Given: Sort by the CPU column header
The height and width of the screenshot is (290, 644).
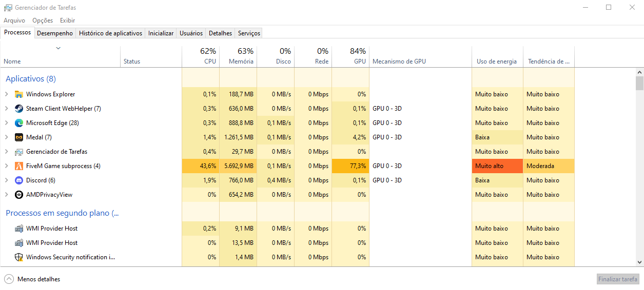Looking at the screenshot, I should click(x=201, y=56).
